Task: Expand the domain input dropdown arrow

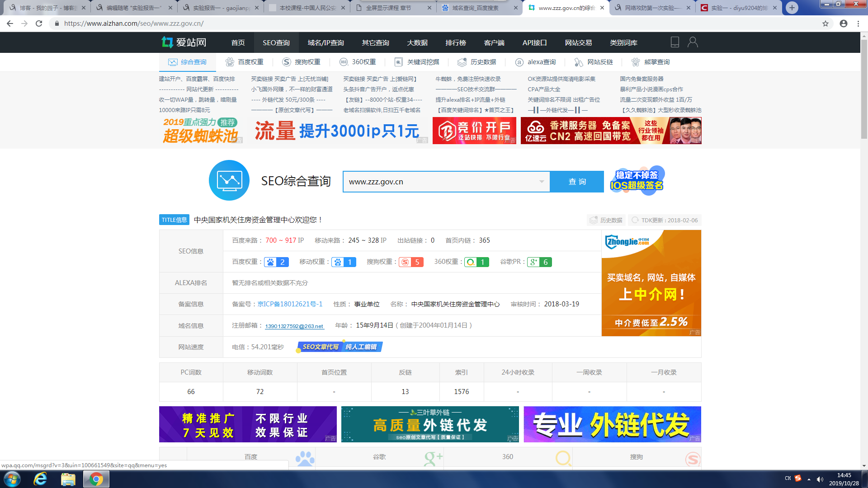Action: pyautogui.click(x=541, y=182)
